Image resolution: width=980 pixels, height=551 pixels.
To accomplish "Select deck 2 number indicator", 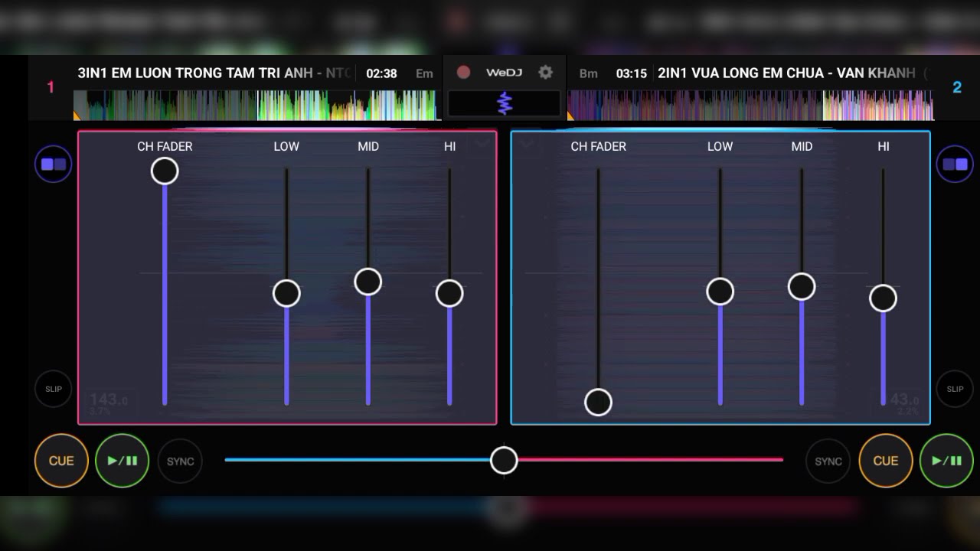I will [956, 87].
